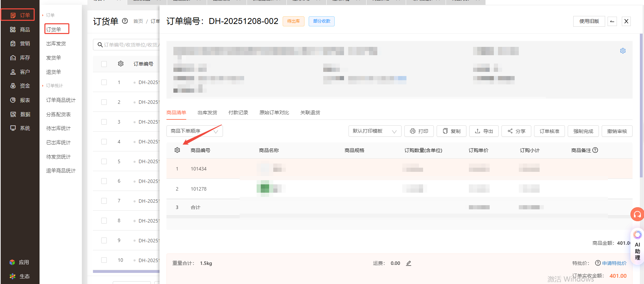Click the help icon beside 订货单 title
Image resolution: width=644 pixels, height=284 pixels.
(125, 21)
